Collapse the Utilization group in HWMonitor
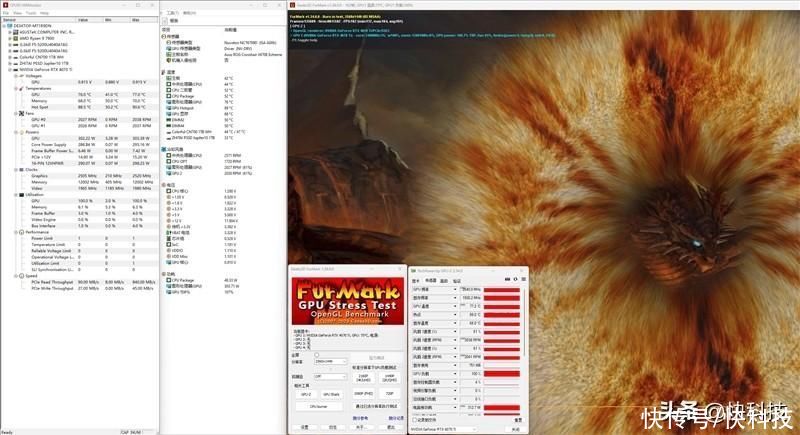 coord(16,195)
